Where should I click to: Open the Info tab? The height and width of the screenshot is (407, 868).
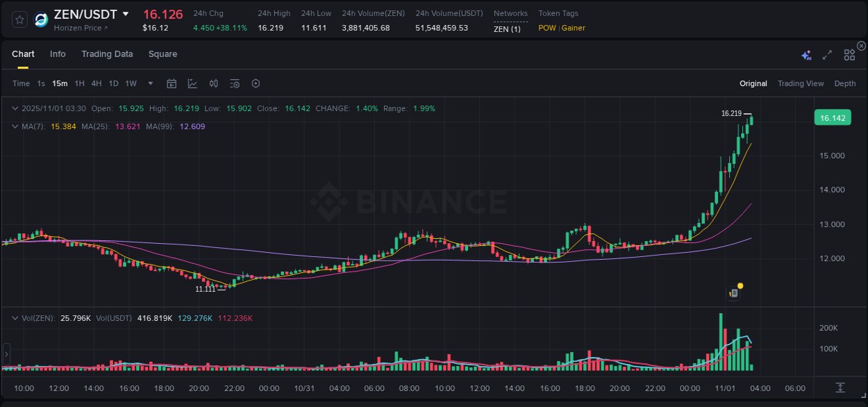click(x=58, y=53)
